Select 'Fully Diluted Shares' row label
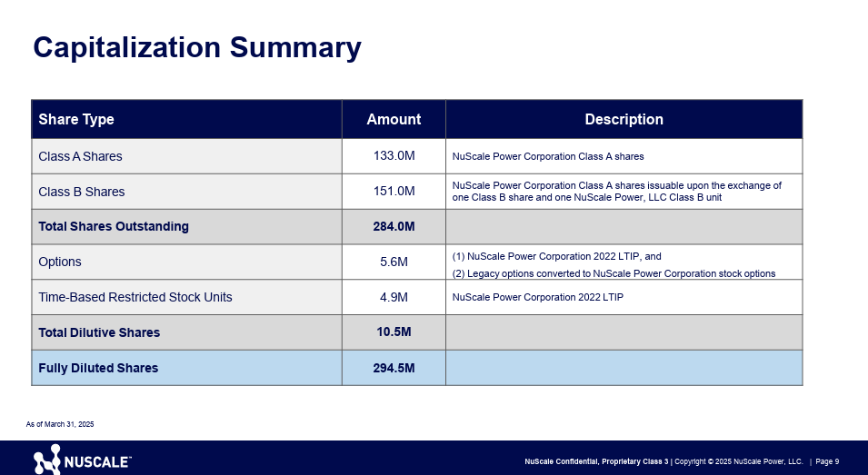Image resolution: width=868 pixels, height=475 pixels. [x=98, y=368]
